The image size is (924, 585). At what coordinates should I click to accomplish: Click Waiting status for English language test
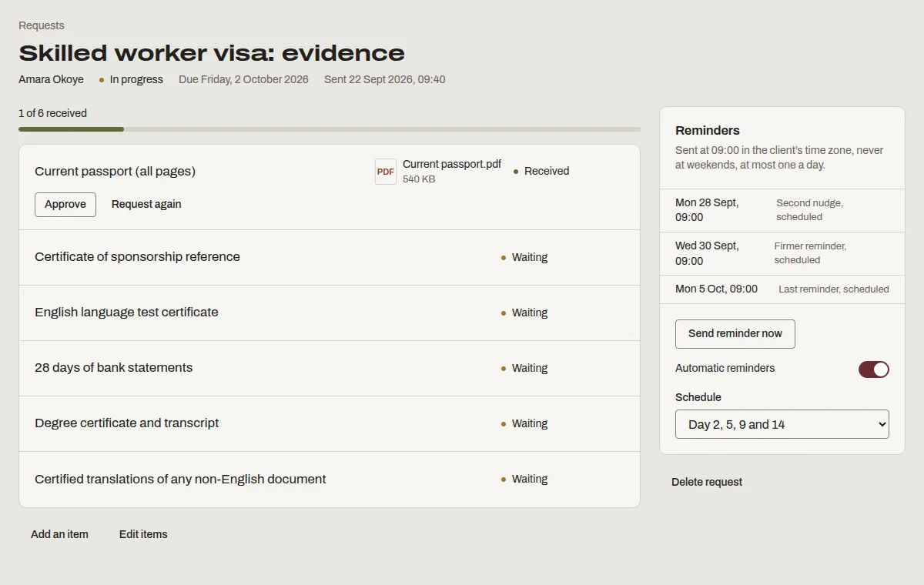pos(524,313)
